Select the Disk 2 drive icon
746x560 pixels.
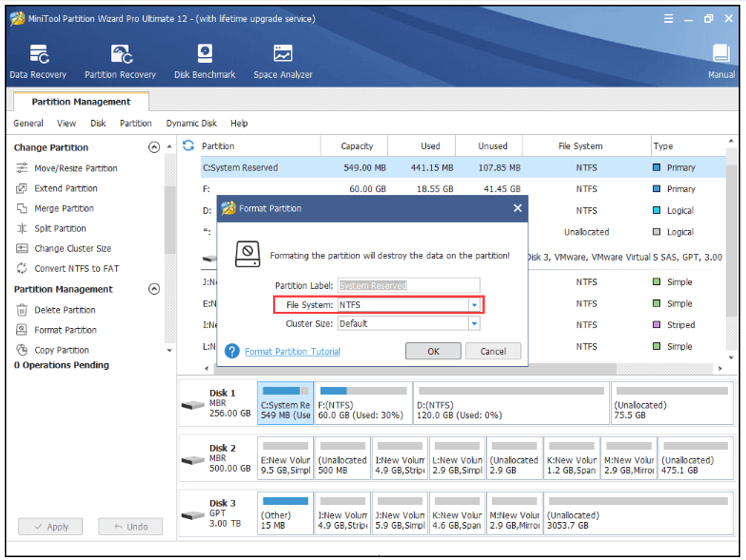click(192, 460)
